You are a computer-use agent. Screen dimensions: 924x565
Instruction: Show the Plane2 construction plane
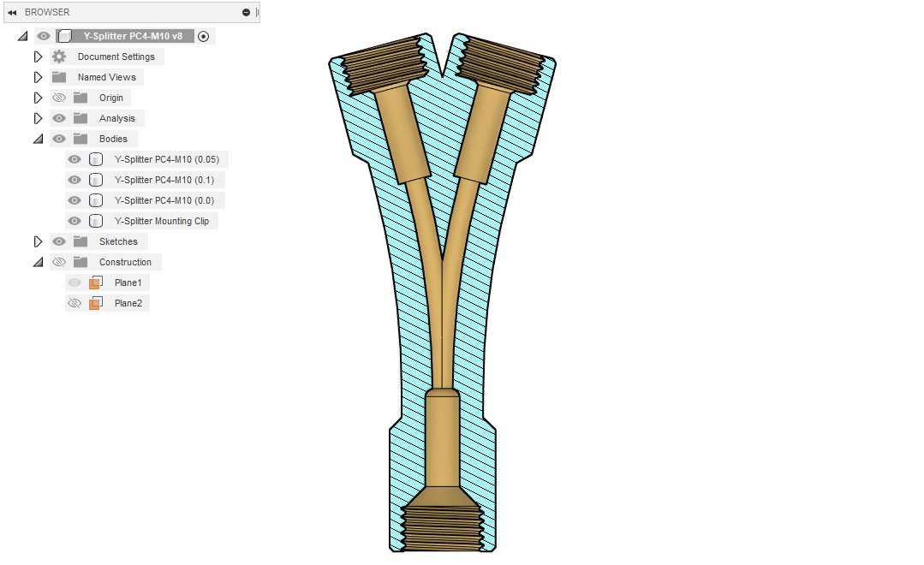(x=75, y=303)
